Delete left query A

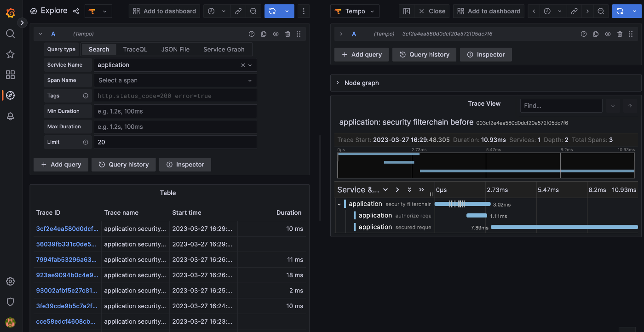pyautogui.click(x=287, y=34)
